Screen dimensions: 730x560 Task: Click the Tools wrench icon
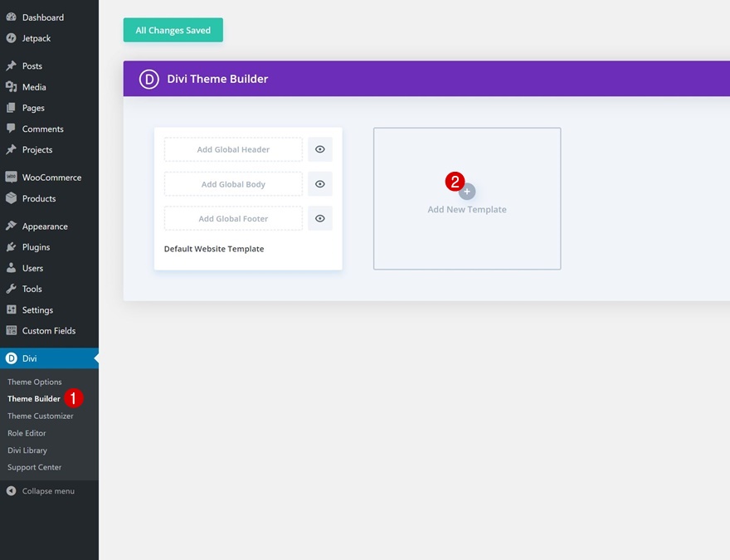click(x=11, y=289)
